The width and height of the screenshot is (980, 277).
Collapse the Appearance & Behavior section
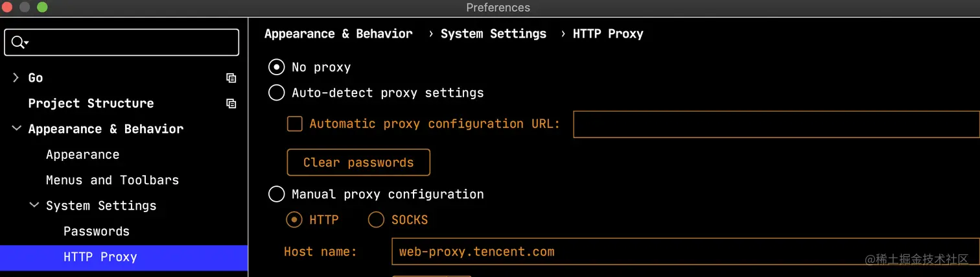(x=16, y=129)
